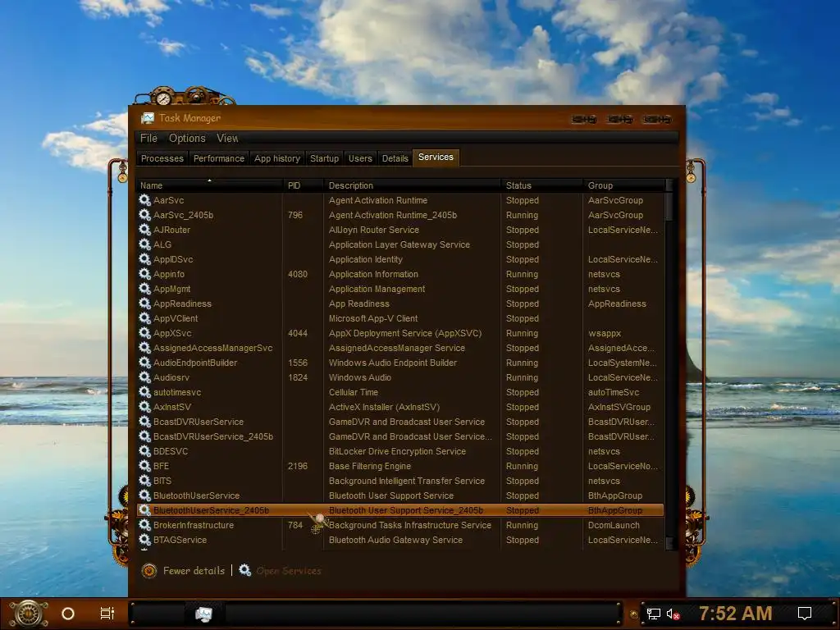Click the gear icon beside BDESVC
The width and height of the screenshot is (840, 630).
point(144,451)
